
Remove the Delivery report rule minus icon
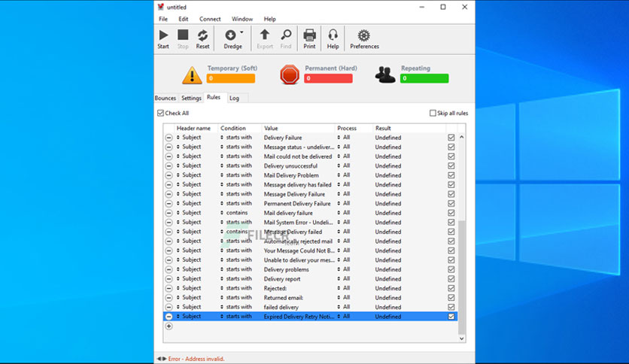click(169, 278)
